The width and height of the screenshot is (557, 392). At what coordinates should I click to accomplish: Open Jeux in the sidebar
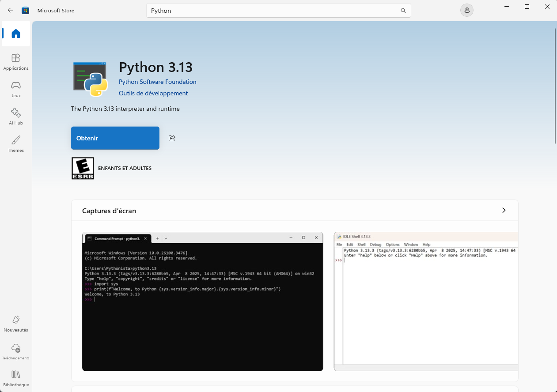coord(16,89)
